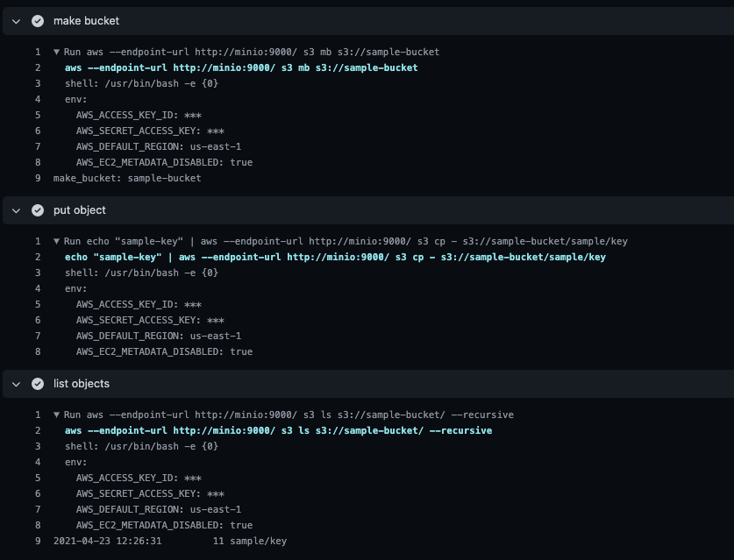Image resolution: width=734 pixels, height=560 pixels.
Task: Select line number 8 in put object log
Action: point(38,351)
